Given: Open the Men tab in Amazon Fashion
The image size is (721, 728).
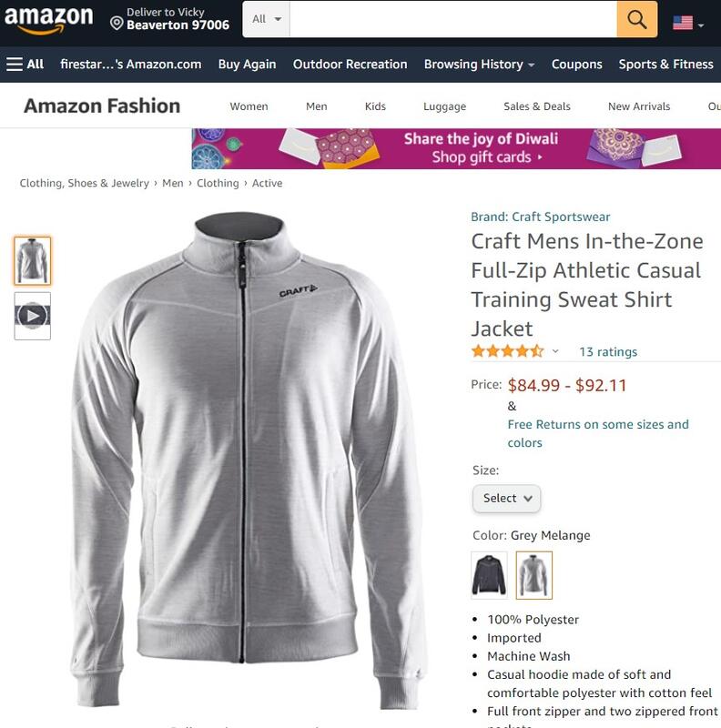Looking at the screenshot, I should pos(317,106).
